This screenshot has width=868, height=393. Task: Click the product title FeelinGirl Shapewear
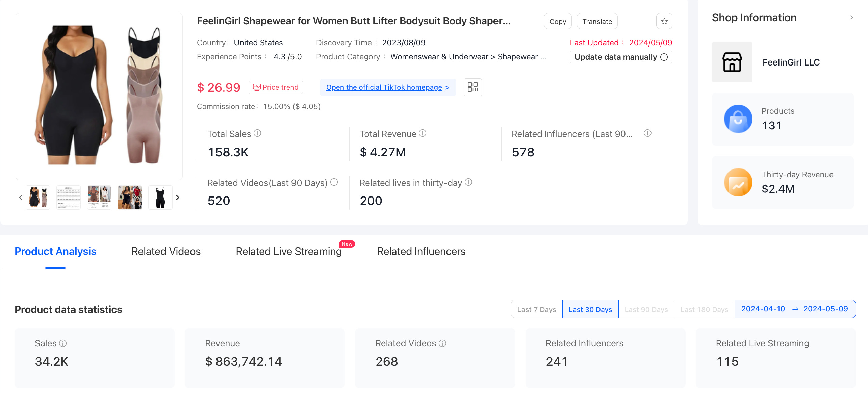click(x=354, y=21)
